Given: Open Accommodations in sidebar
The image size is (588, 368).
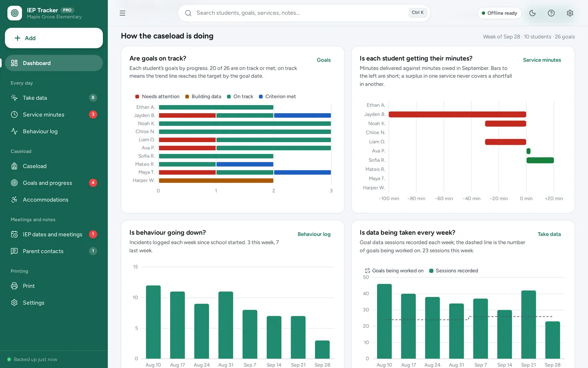Looking at the screenshot, I should pos(54,200).
